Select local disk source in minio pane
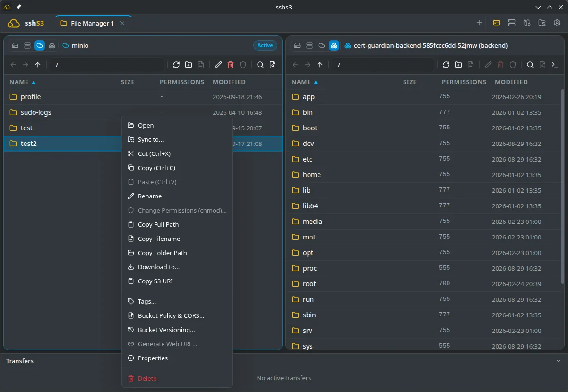 tap(15, 45)
